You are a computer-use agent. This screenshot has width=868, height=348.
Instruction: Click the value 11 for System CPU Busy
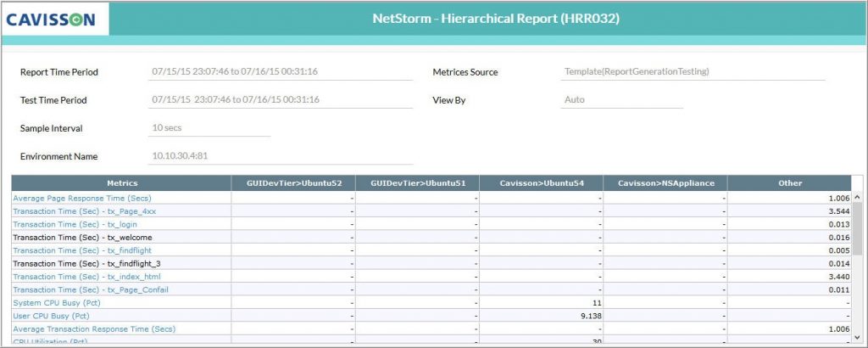tap(597, 303)
